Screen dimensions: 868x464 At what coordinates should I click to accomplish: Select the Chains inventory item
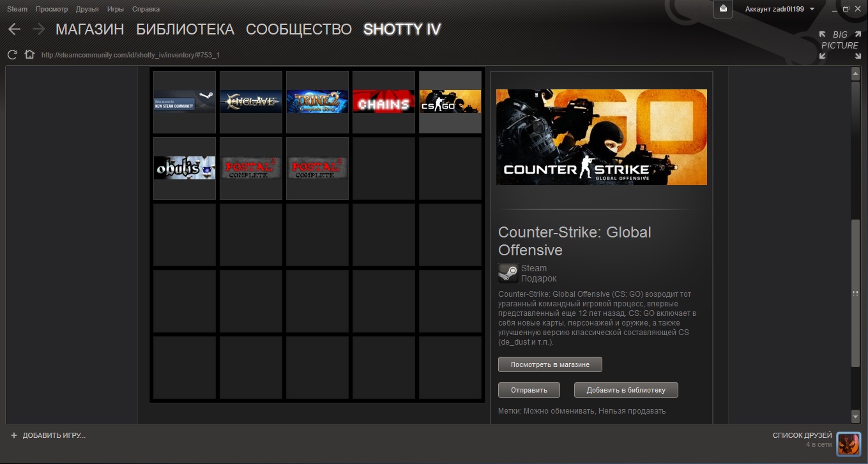[x=384, y=102]
